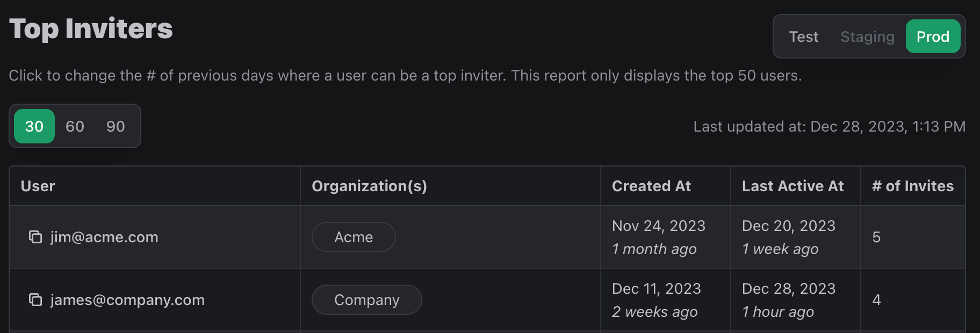Open the Acme organization tag

[x=354, y=237]
